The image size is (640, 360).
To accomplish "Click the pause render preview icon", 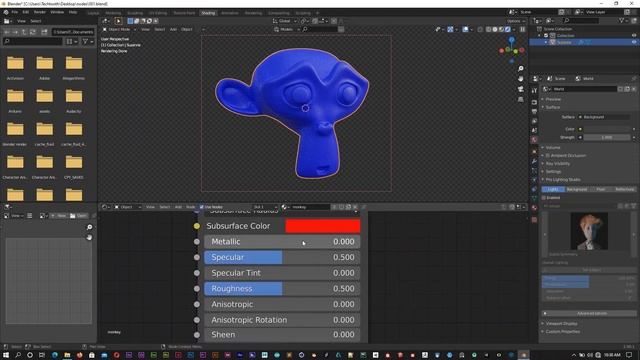I will [x=522, y=29].
